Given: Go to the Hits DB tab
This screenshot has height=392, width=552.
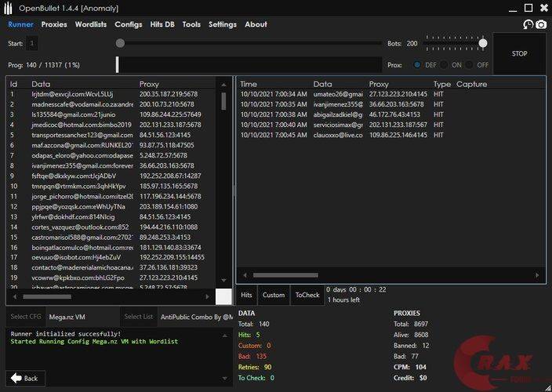Looking at the screenshot, I should (x=163, y=24).
